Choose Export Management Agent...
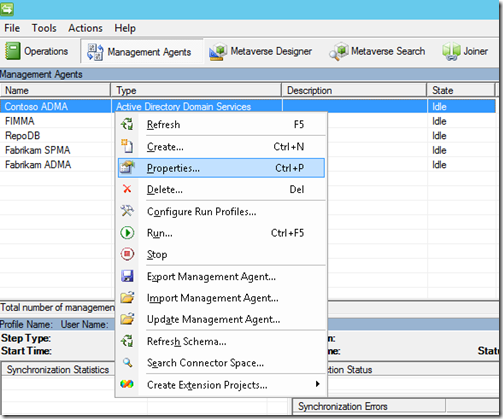This screenshot has height=419, width=503. (x=221, y=276)
